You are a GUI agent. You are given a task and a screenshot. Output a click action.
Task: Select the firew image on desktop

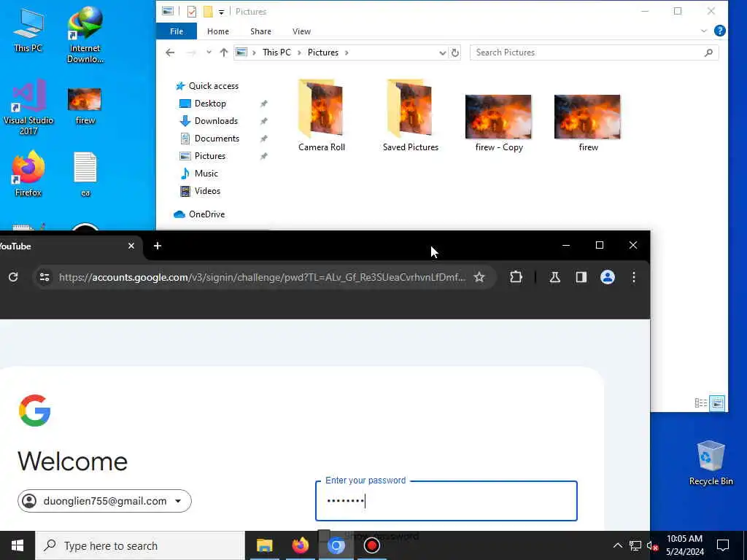85,106
